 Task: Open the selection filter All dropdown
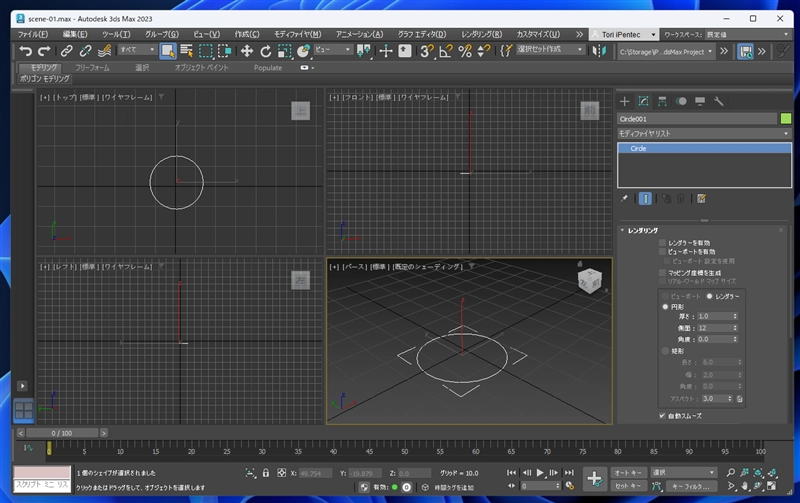tap(137, 49)
